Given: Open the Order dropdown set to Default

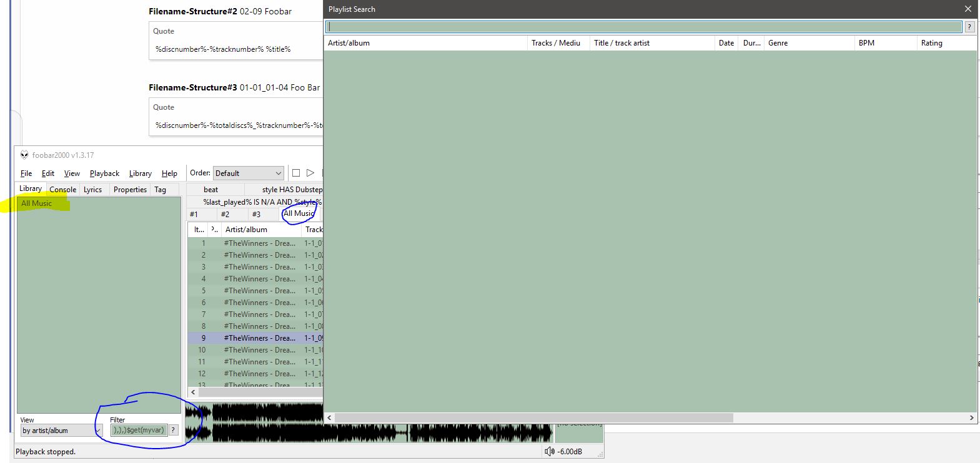Looking at the screenshot, I should coord(249,173).
